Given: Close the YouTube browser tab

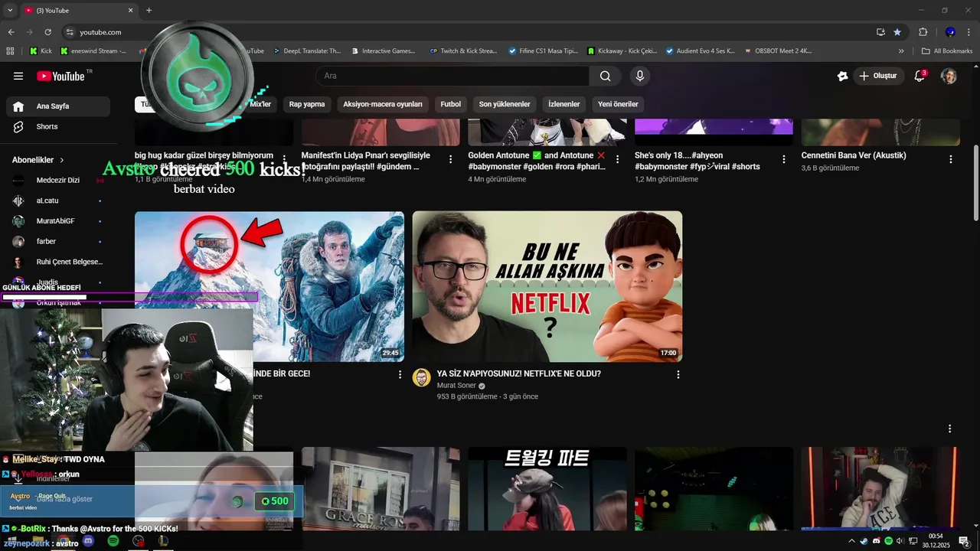Looking at the screenshot, I should pos(130,11).
